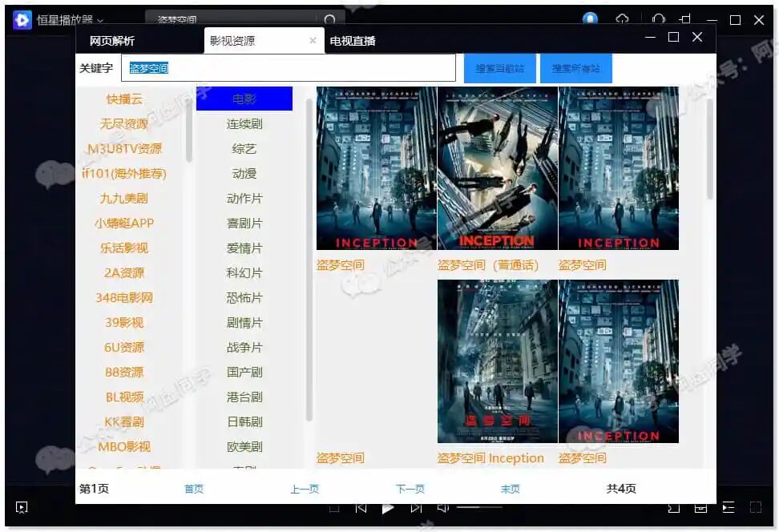Select the 6U资源 source
This screenshot has width=779, height=532.
pyautogui.click(x=124, y=347)
